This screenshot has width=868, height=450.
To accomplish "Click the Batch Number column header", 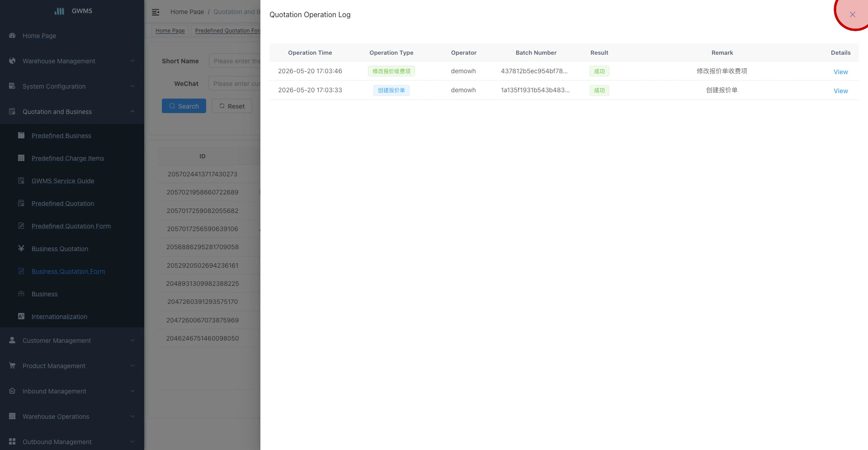I will [536, 52].
